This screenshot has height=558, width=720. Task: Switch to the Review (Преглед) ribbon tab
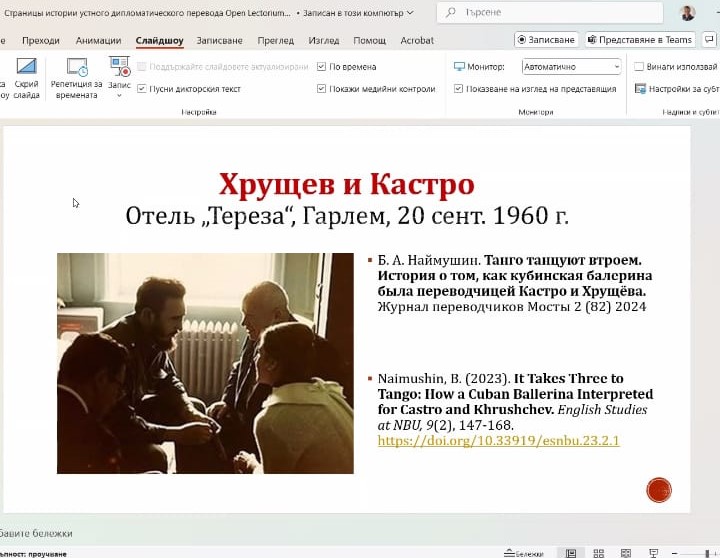(275, 40)
